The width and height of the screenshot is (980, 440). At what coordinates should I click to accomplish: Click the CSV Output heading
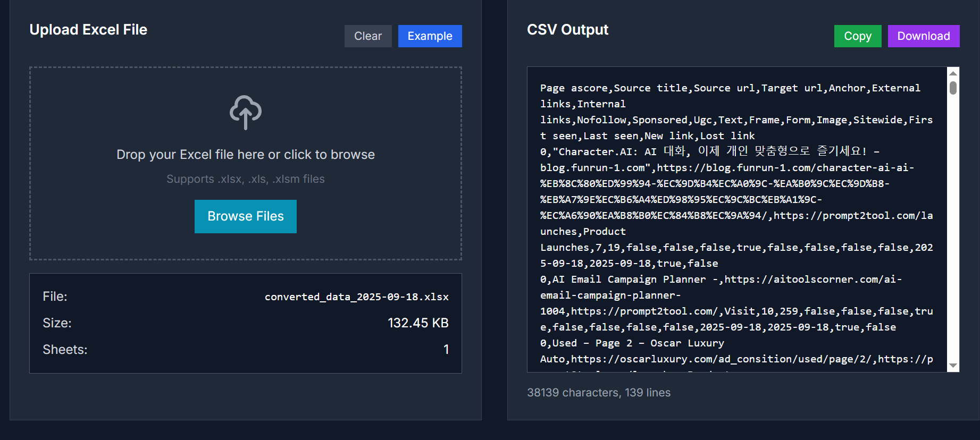(x=567, y=30)
